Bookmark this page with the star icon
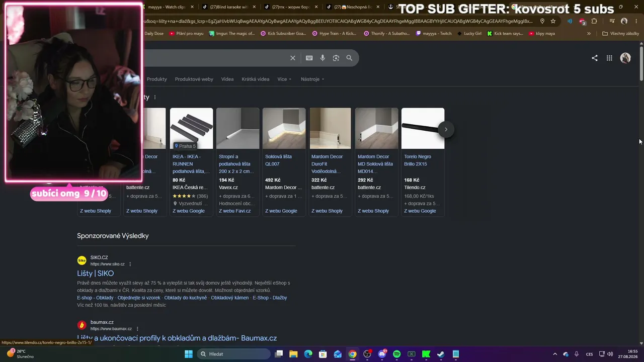 553,21
